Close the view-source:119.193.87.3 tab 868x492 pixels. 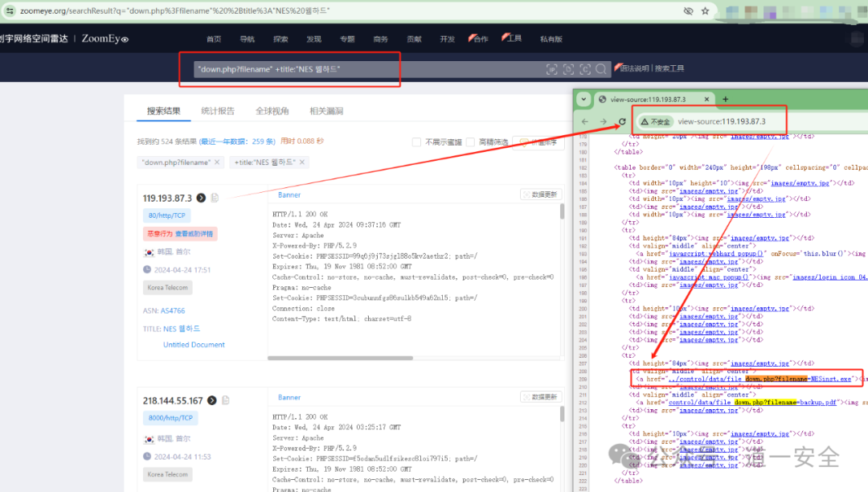pyautogui.click(x=706, y=99)
